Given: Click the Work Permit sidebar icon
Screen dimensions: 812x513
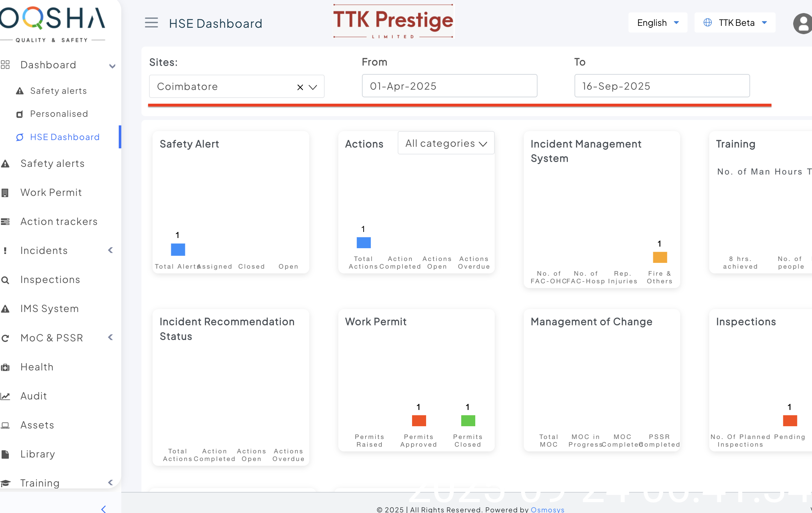Looking at the screenshot, I should [x=5, y=193].
